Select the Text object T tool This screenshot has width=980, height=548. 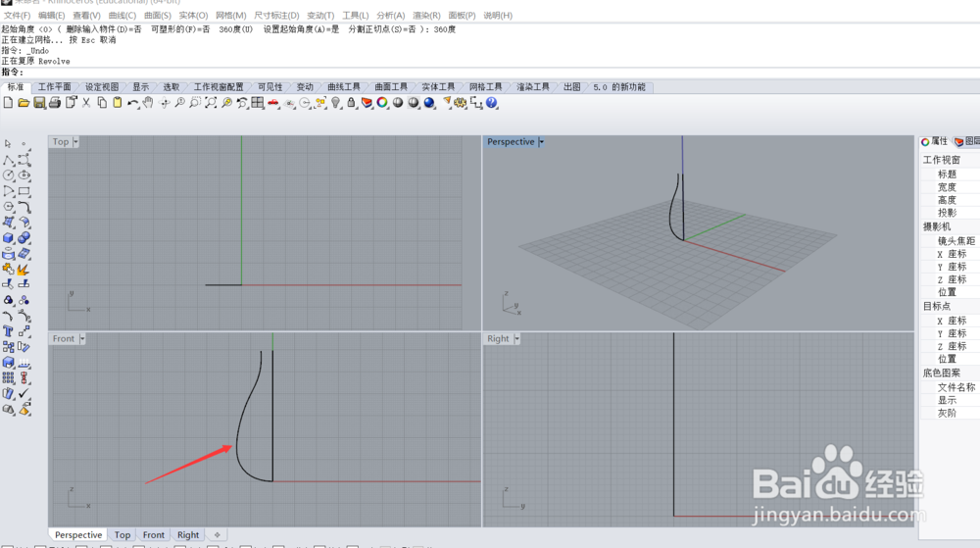pyautogui.click(x=9, y=331)
